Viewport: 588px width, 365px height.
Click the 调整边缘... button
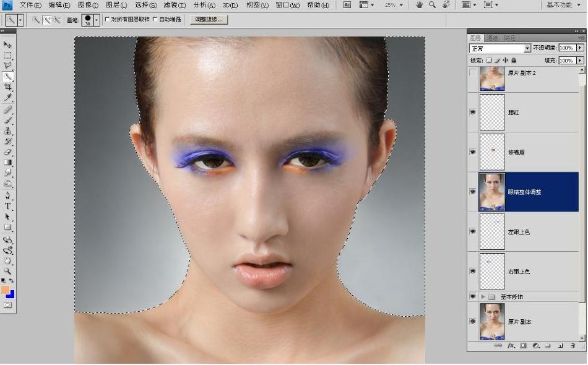[209, 19]
